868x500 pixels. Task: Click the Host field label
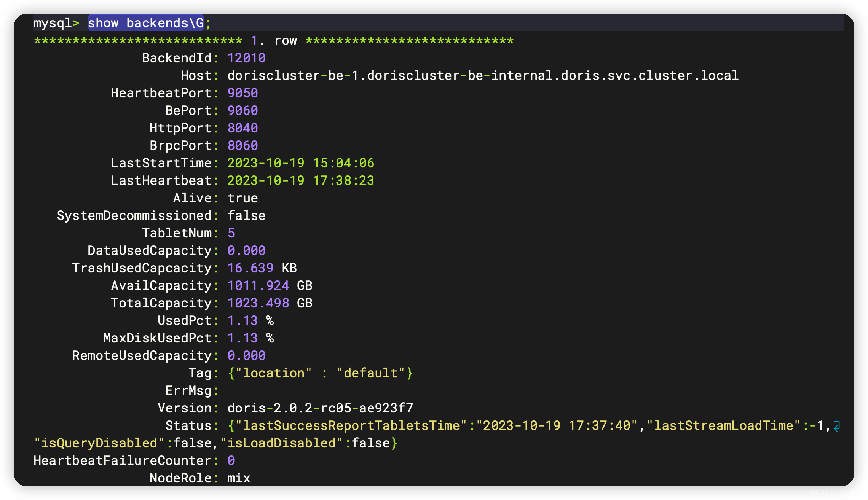[x=200, y=76]
